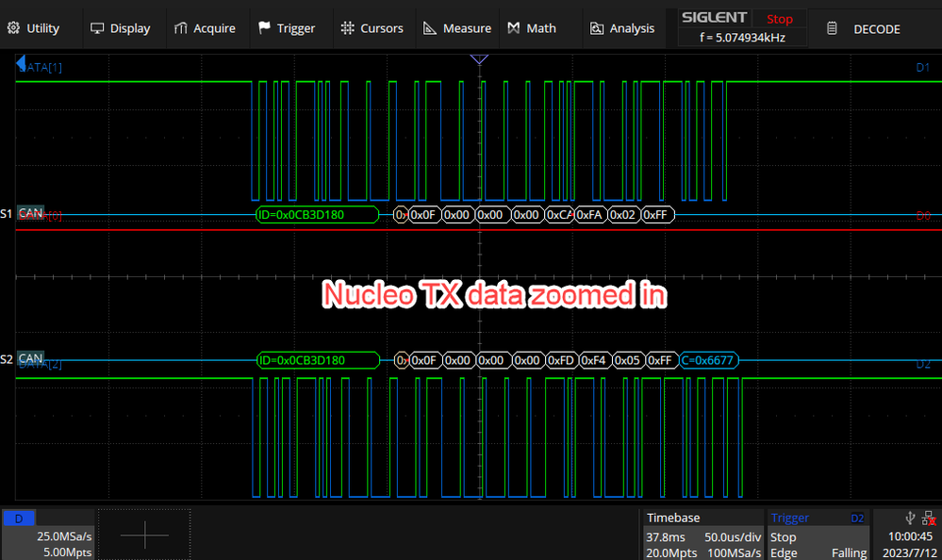Click the S2 CRC field C=0x6677

708,360
